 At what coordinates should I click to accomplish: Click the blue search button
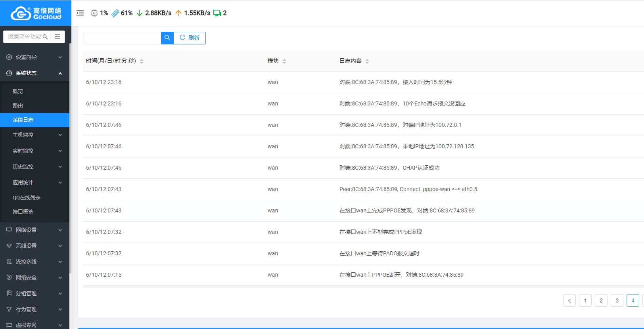point(167,38)
